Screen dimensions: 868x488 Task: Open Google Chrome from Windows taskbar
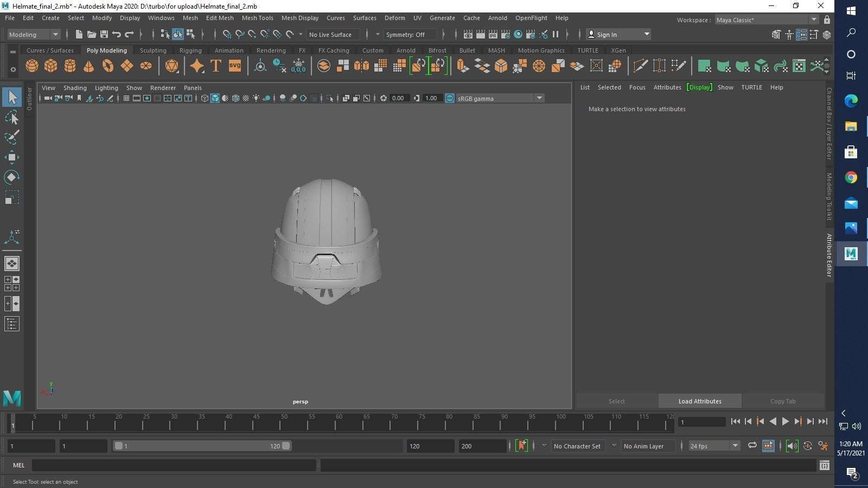click(851, 177)
